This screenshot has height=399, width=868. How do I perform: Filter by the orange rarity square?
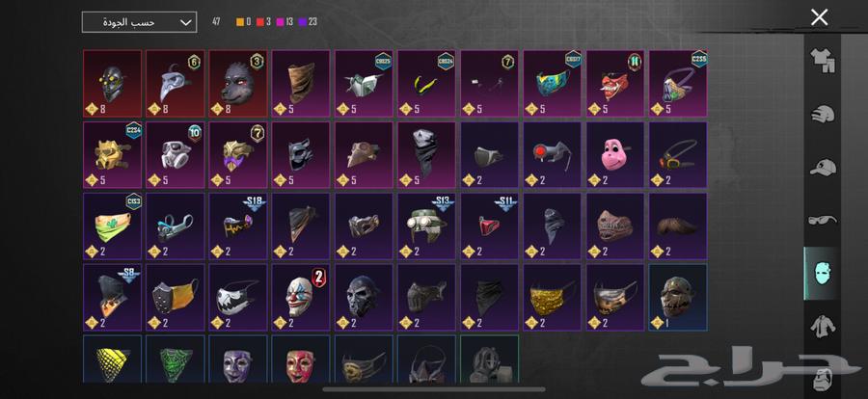pos(240,22)
